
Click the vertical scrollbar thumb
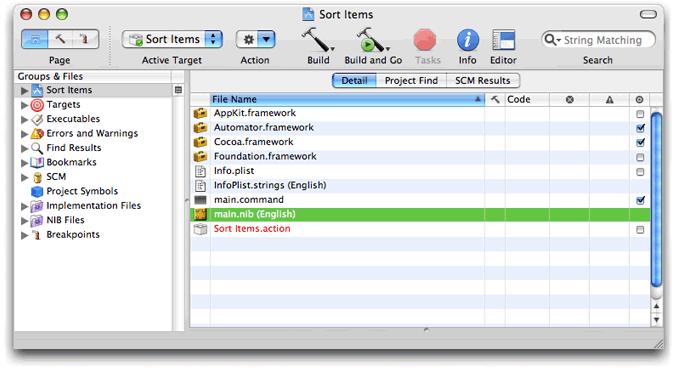click(x=656, y=200)
